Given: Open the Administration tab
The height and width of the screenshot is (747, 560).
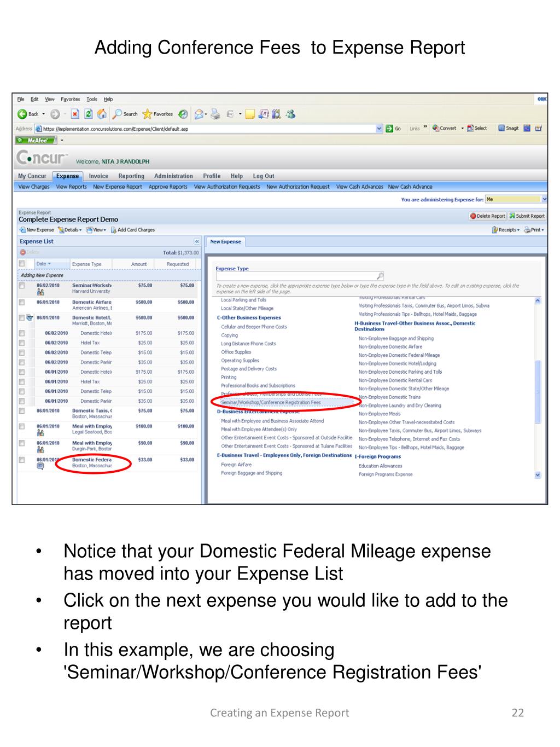Looking at the screenshot, I should (173, 176).
